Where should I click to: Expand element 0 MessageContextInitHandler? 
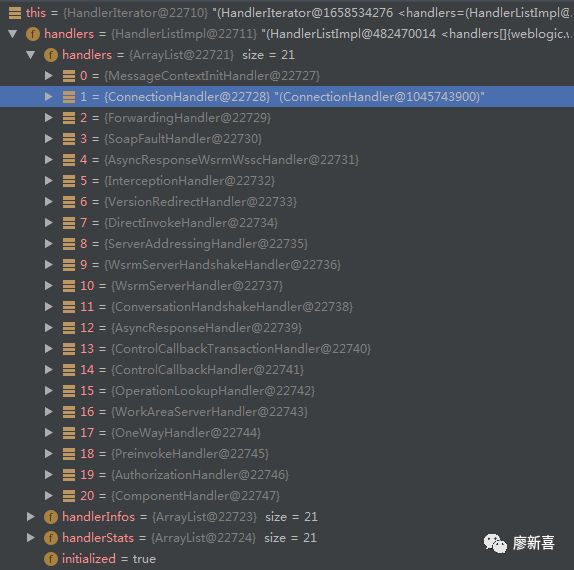pyautogui.click(x=48, y=76)
